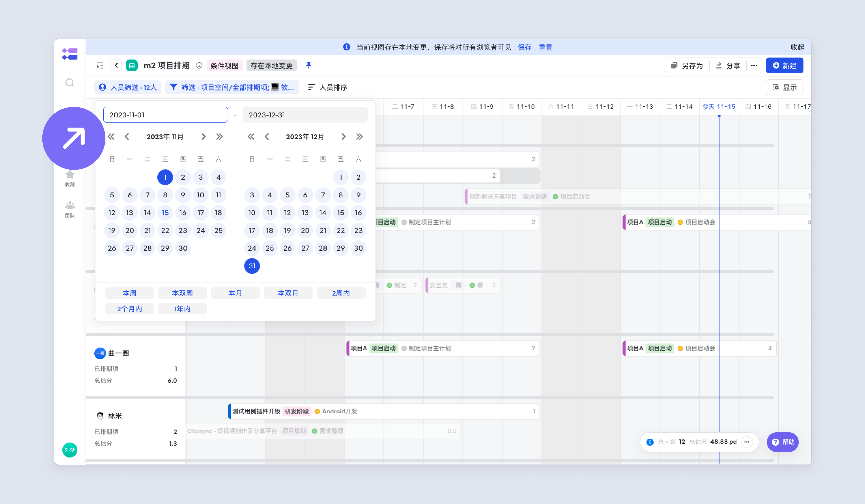
Task: Select 2个月内 quick range
Action: point(129,309)
